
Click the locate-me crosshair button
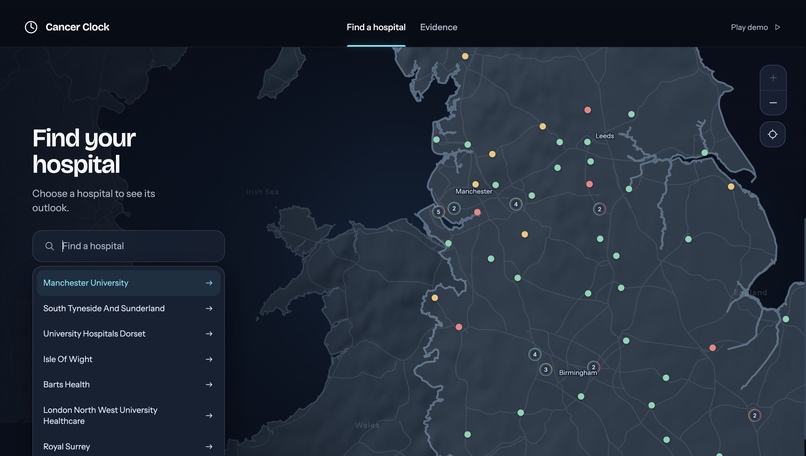pyautogui.click(x=773, y=135)
